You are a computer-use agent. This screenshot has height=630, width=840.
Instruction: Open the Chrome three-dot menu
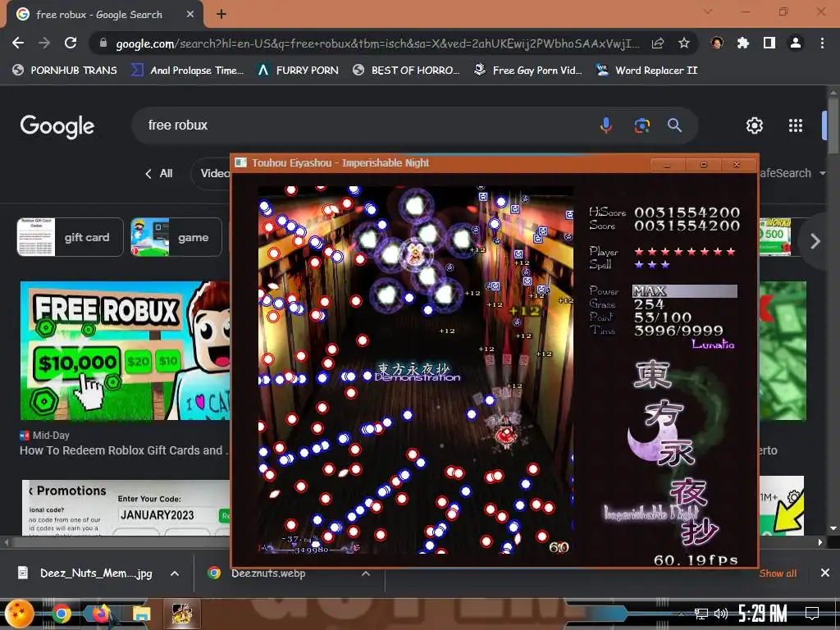pyautogui.click(x=822, y=43)
